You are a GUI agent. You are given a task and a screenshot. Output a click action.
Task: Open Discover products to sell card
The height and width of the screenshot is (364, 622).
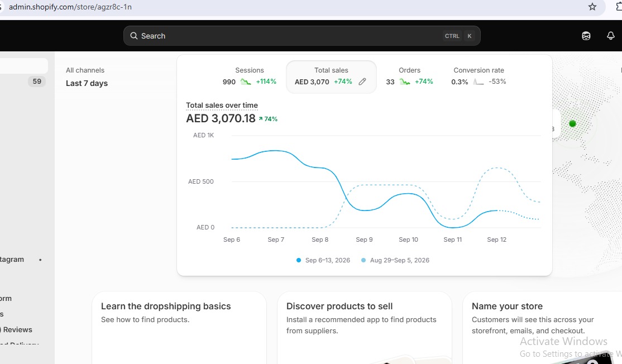click(365, 328)
